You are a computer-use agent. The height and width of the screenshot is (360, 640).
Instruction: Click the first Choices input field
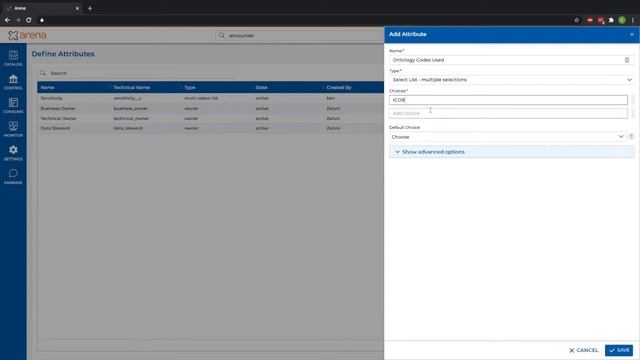[x=508, y=100]
